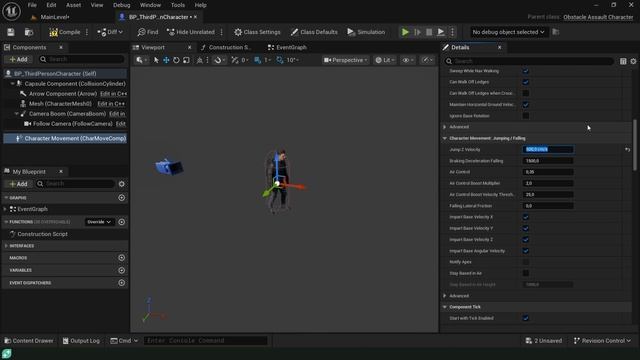Enable Stay Based in Air checkbox
This screenshot has width=640, height=360.
coord(526,273)
